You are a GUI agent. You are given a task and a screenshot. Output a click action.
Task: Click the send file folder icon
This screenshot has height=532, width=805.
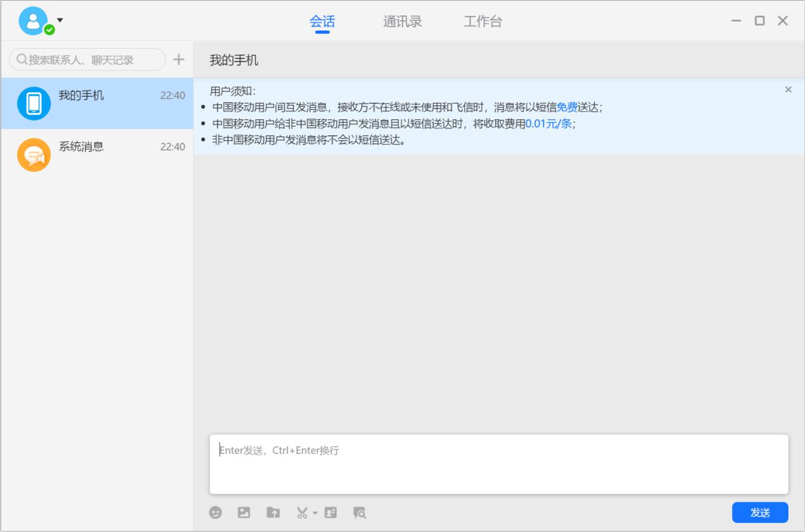click(x=273, y=512)
